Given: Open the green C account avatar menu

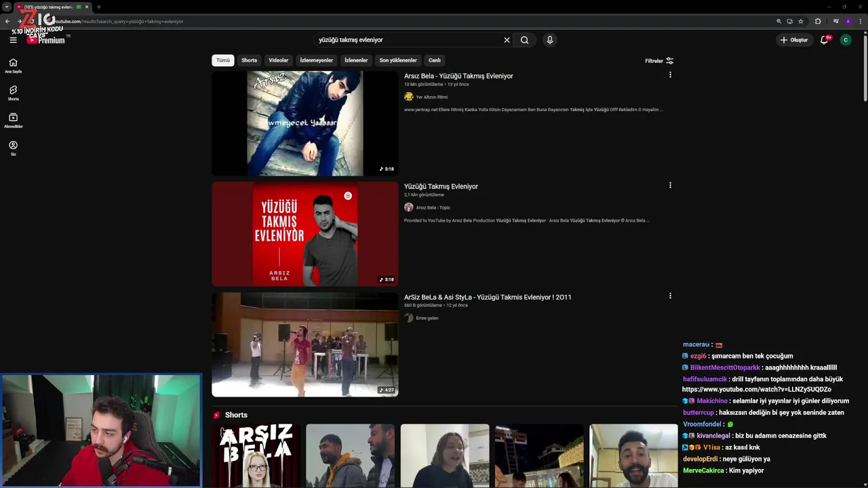Looking at the screenshot, I should [846, 40].
